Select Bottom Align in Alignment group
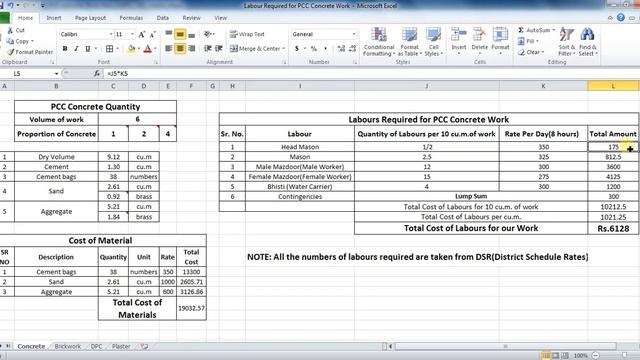The image size is (640, 360). 191,34
